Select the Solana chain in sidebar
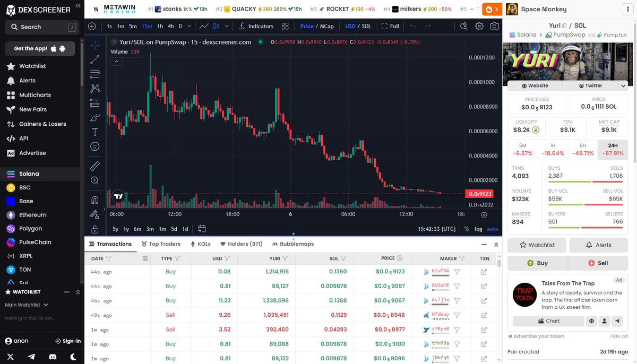 point(40,174)
